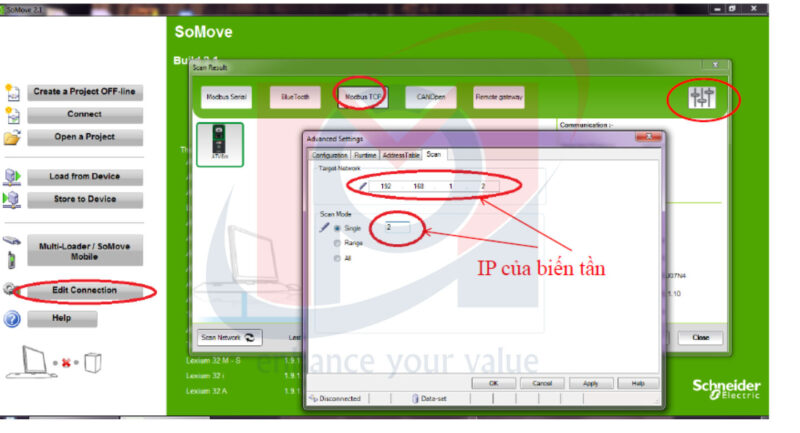Click the refresh arrows icon on Scan Network
This screenshot has width=800, height=433.
pyautogui.click(x=250, y=338)
